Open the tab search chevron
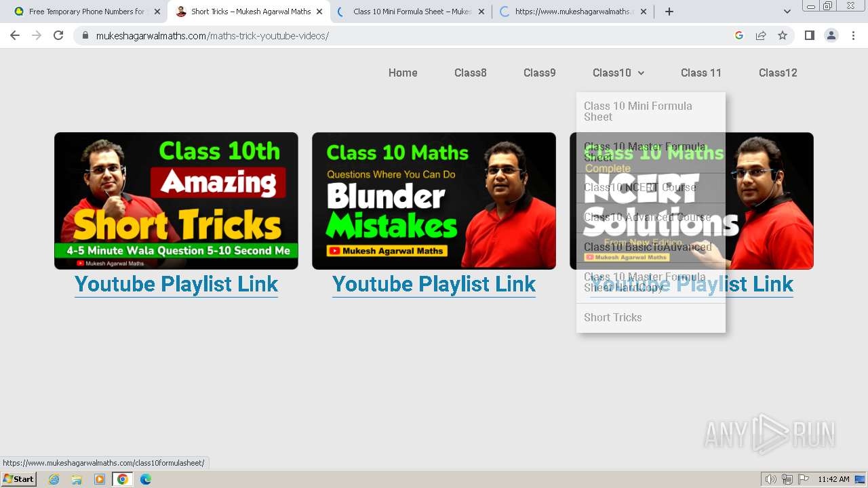The width and height of the screenshot is (868, 488). tap(787, 12)
